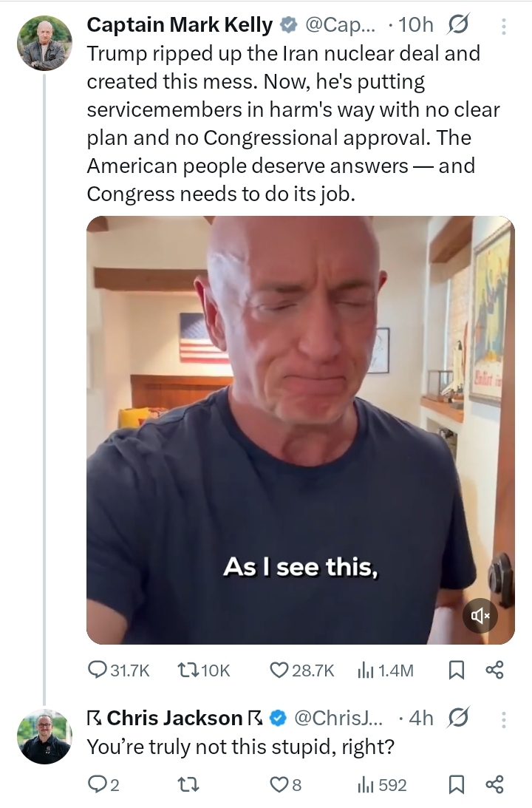Open Chris Jackson's profile name link

pyautogui.click(x=175, y=718)
